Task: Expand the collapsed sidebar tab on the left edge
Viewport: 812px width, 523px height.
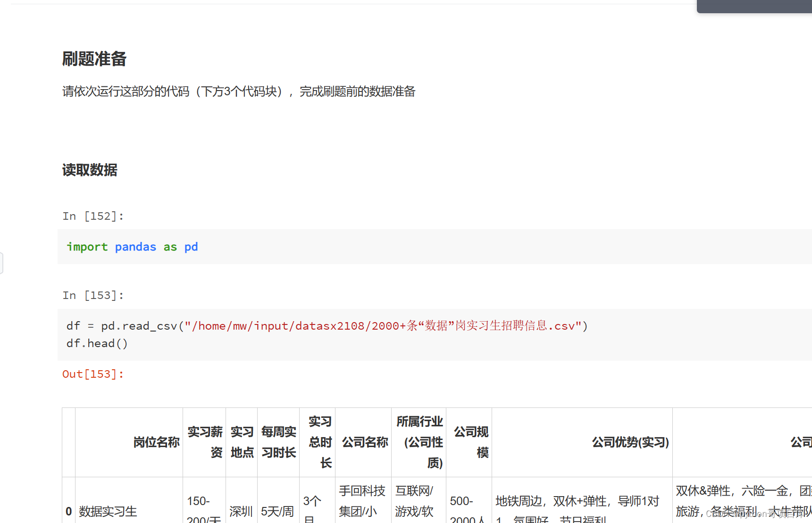Action: tap(2, 263)
